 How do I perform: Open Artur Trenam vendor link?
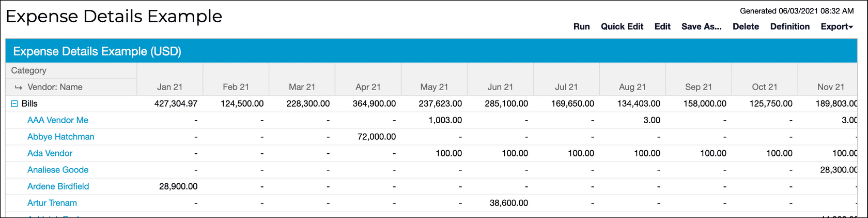52,203
